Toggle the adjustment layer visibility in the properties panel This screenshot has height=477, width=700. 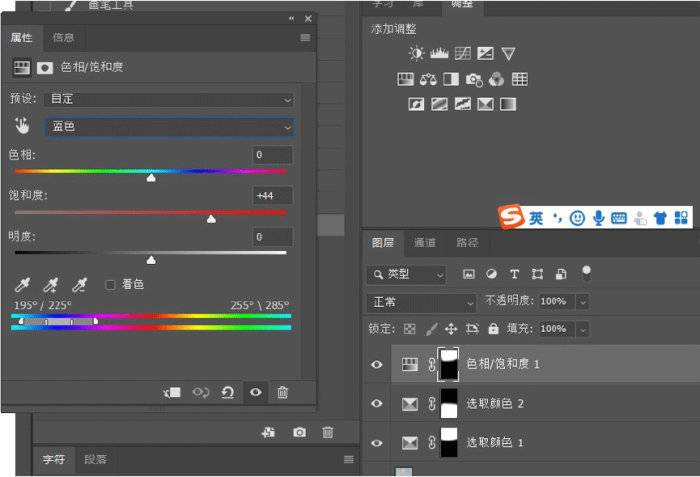click(x=256, y=393)
